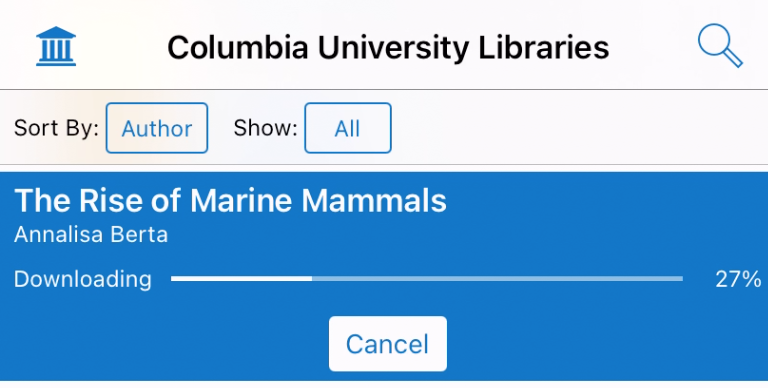768x388 pixels.
Task: Change sorting from Author
Action: [157, 128]
